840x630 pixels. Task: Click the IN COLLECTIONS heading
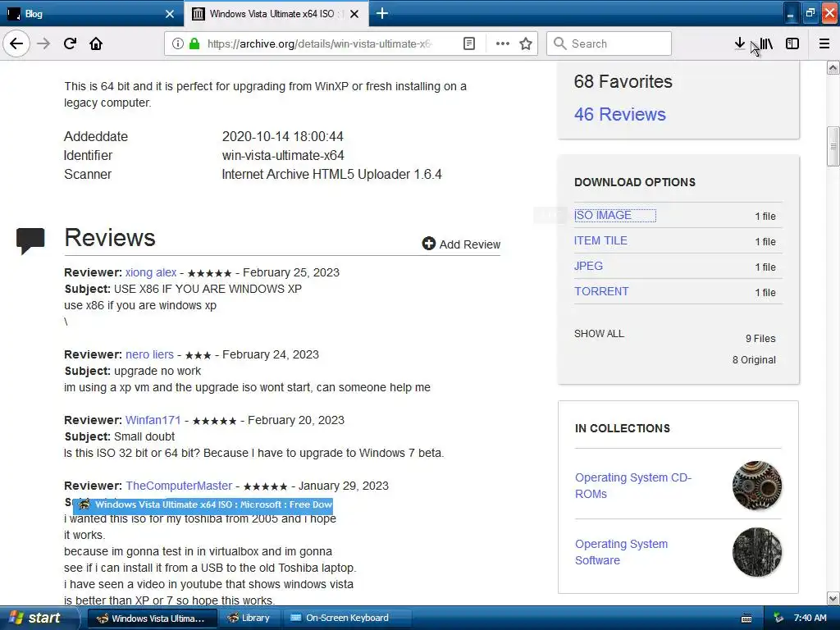point(623,428)
